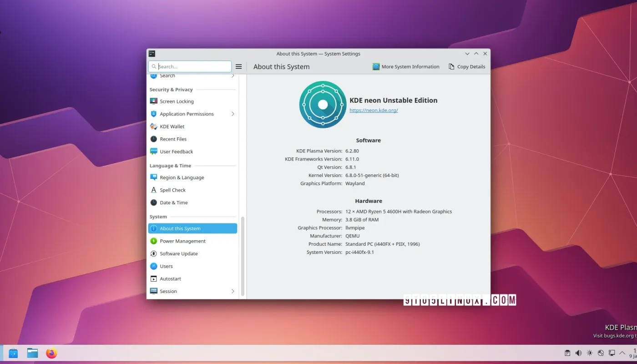The height and width of the screenshot is (364, 637).
Task: Open volume control in system tray
Action: pos(578,353)
